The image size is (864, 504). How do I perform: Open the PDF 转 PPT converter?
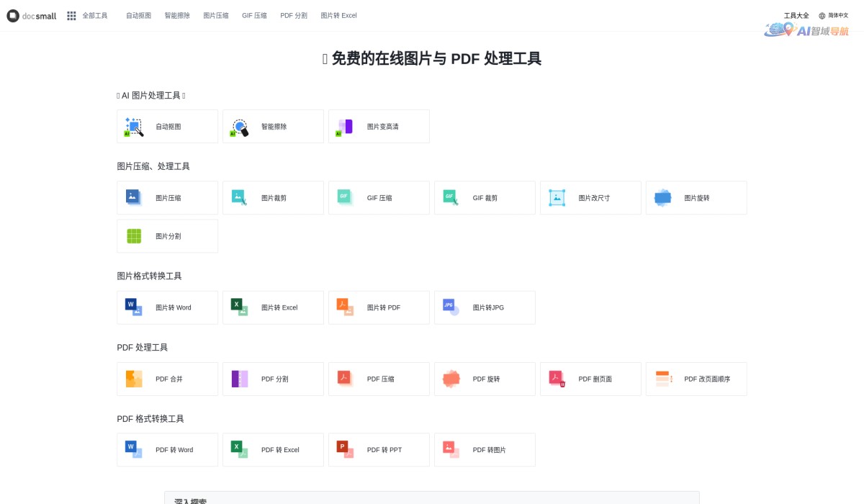[x=379, y=449]
